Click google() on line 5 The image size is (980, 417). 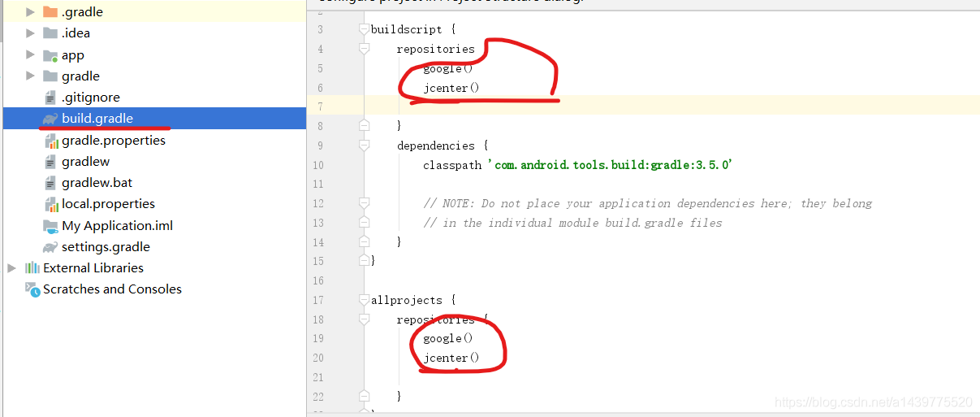click(448, 68)
